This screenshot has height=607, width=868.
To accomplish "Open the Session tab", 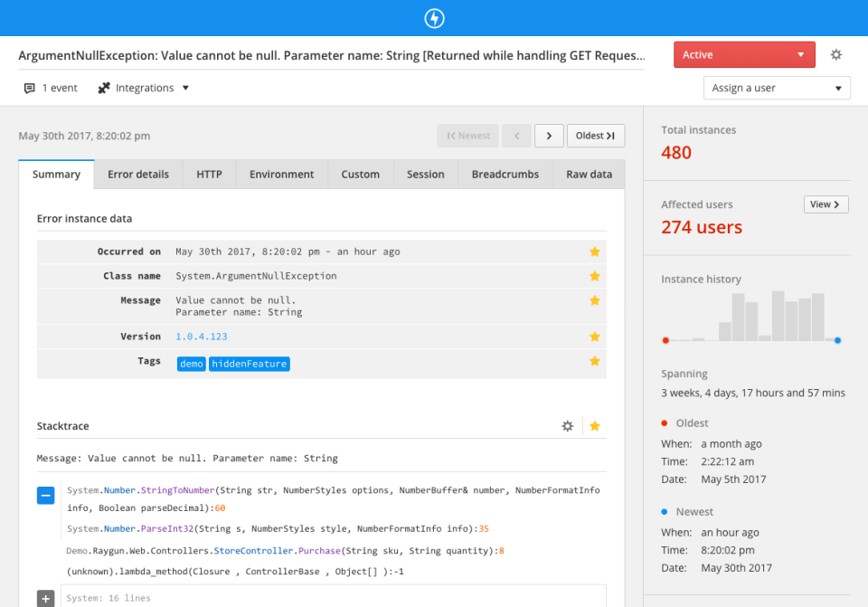I will (x=426, y=175).
